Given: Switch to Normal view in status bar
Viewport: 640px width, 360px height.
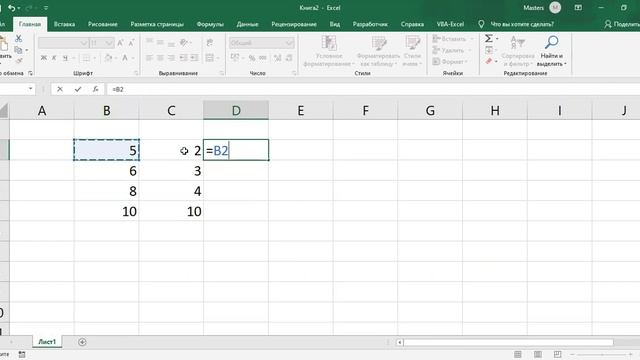Looking at the screenshot, I should pyautogui.click(x=518, y=354).
